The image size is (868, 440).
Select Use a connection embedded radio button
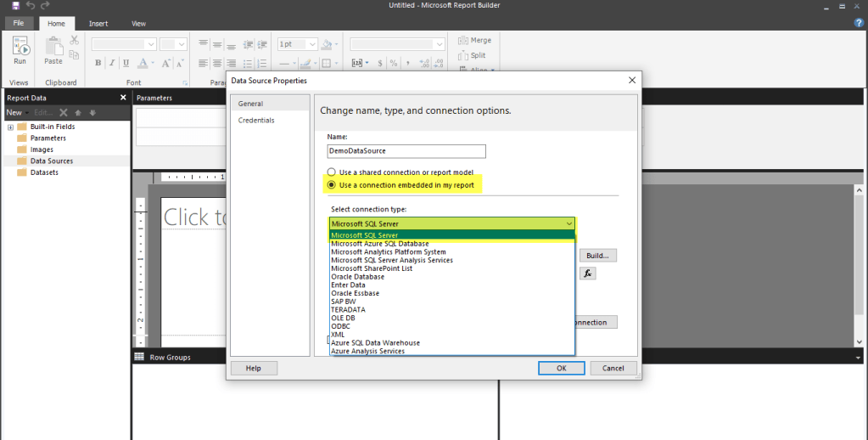click(332, 185)
